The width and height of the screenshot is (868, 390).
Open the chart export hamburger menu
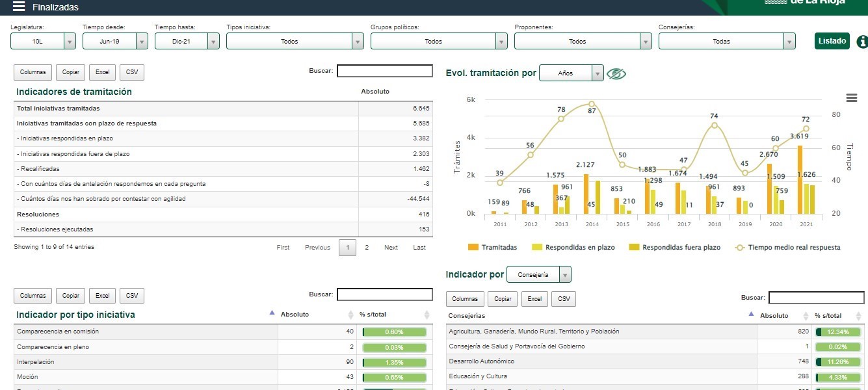(x=851, y=98)
